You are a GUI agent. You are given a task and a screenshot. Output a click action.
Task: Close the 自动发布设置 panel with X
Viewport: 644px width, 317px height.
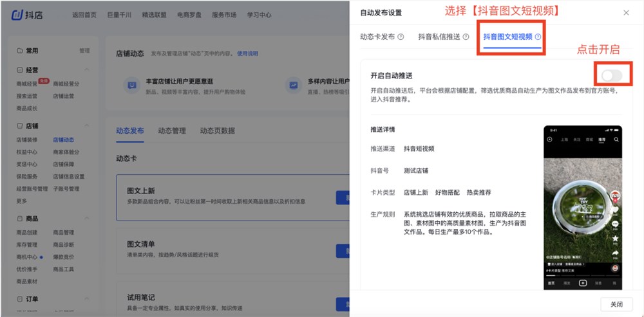click(x=626, y=12)
